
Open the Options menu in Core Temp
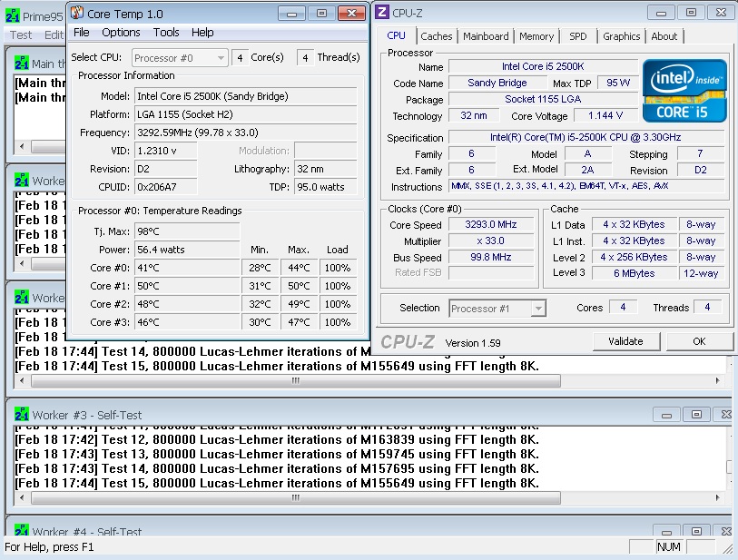coord(121,33)
